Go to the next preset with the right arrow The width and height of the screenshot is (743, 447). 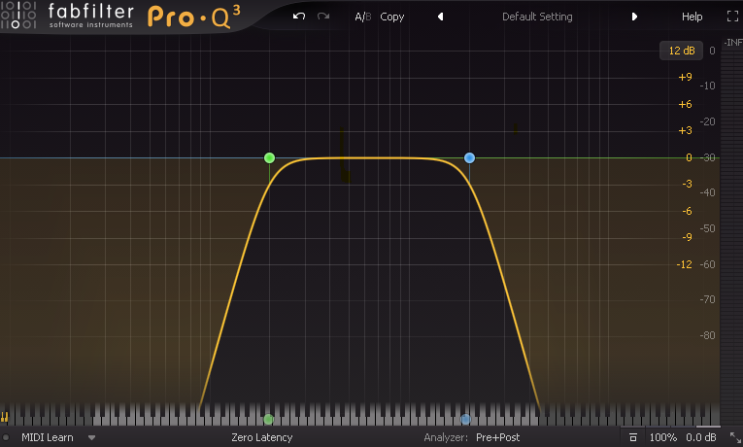pos(634,17)
